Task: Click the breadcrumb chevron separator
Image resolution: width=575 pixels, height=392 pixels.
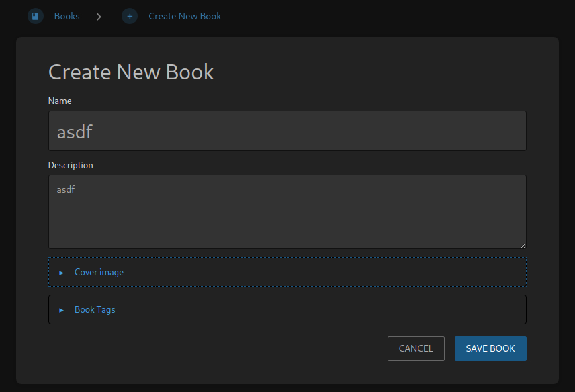Action: click(x=99, y=16)
